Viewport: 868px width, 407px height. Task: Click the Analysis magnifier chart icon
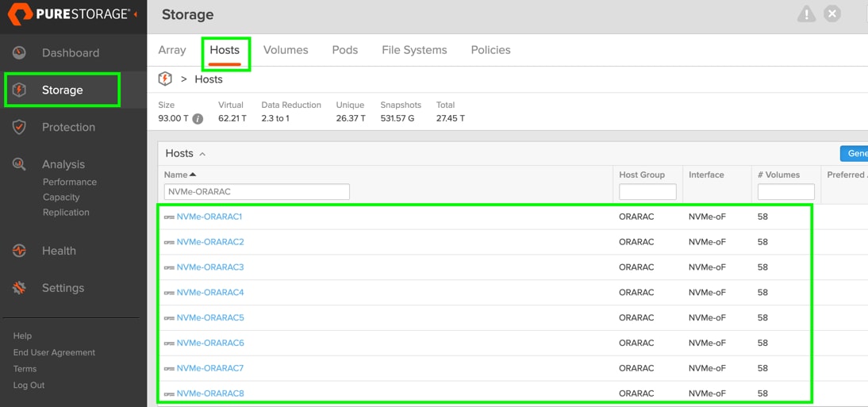pos(19,164)
